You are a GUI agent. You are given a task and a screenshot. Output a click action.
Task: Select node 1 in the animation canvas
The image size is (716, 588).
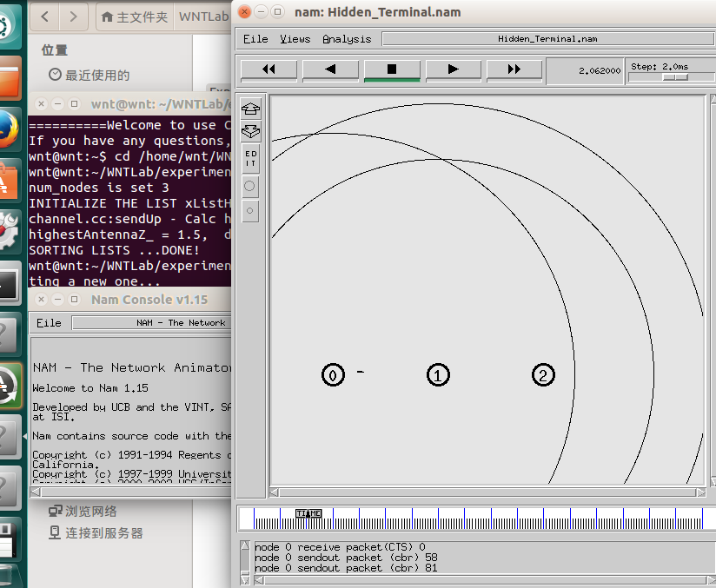(438, 375)
